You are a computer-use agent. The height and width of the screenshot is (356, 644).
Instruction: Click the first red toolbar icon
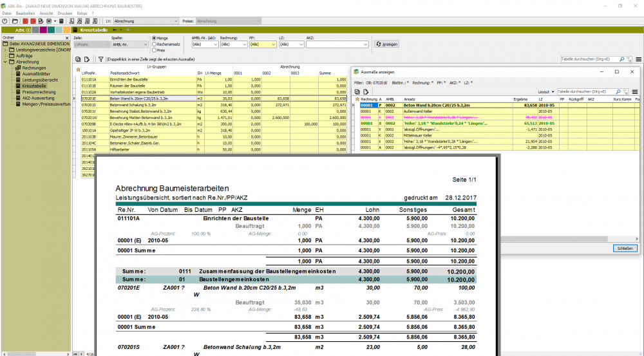click(26, 21)
